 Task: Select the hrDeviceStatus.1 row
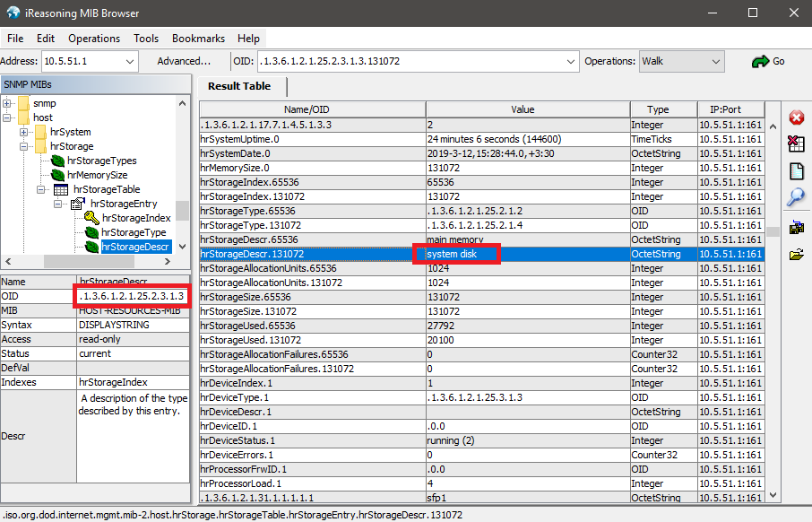pyautogui.click(x=481, y=440)
